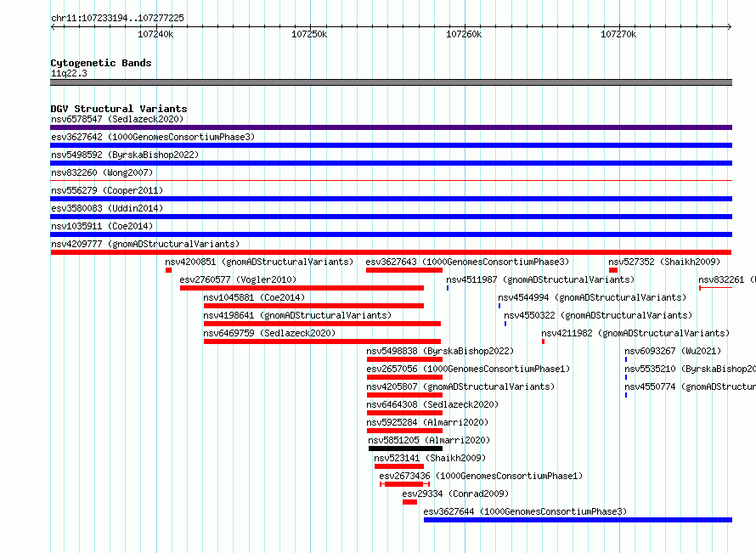The width and height of the screenshot is (756, 553).
Task: Select the red nsv4209777 full-width bar
Action: click(x=391, y=252)
